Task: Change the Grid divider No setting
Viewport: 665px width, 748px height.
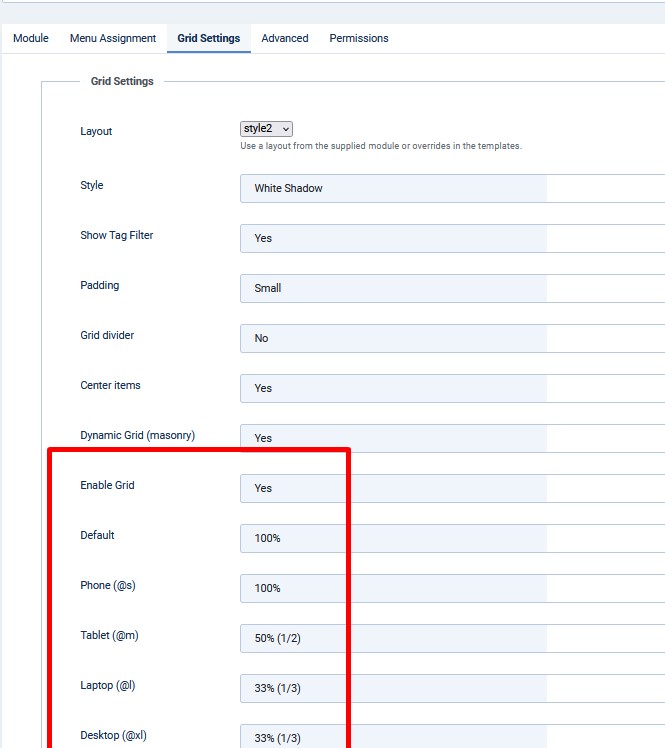Action: (452, 339)
